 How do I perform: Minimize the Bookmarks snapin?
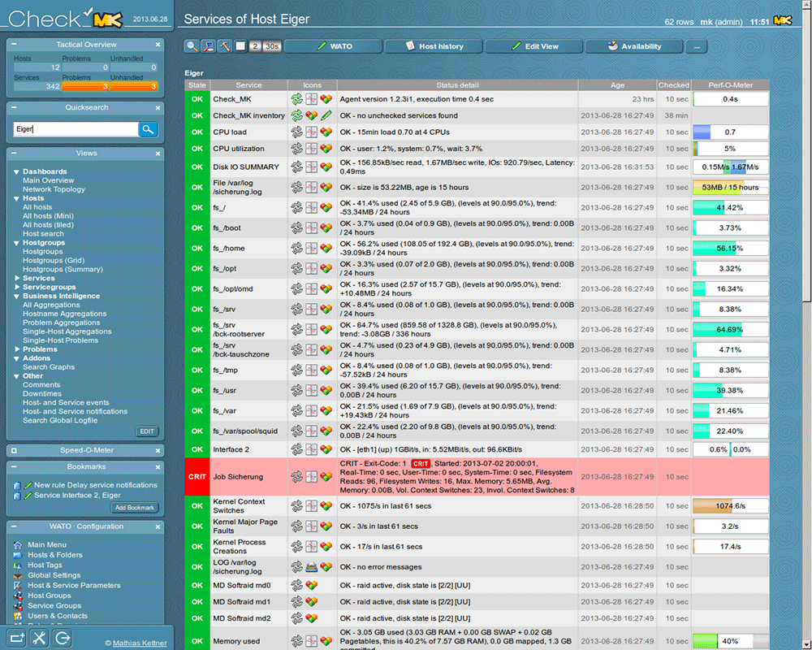(14, 467)
